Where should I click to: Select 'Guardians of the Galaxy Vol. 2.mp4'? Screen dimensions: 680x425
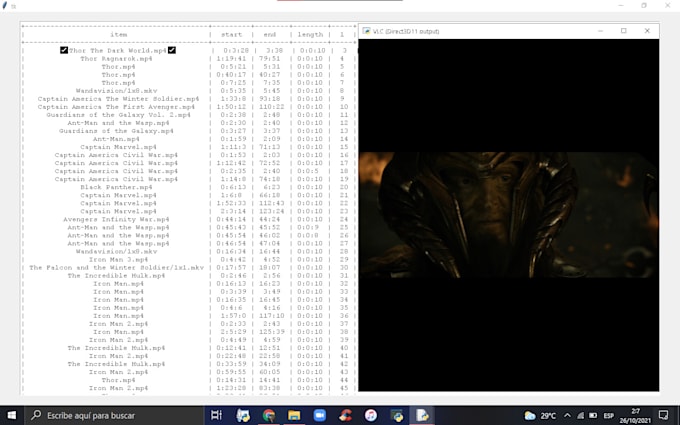[118, 115]
